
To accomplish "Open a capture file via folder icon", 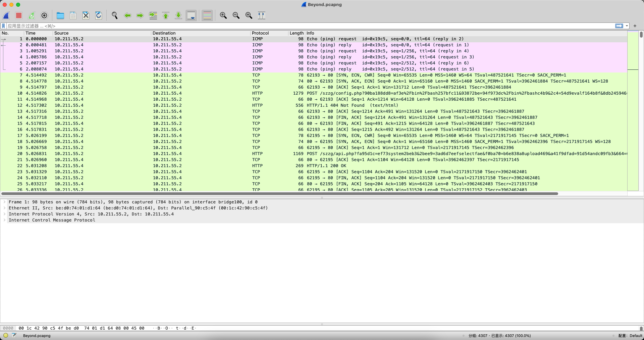I will tap(60, 15).
